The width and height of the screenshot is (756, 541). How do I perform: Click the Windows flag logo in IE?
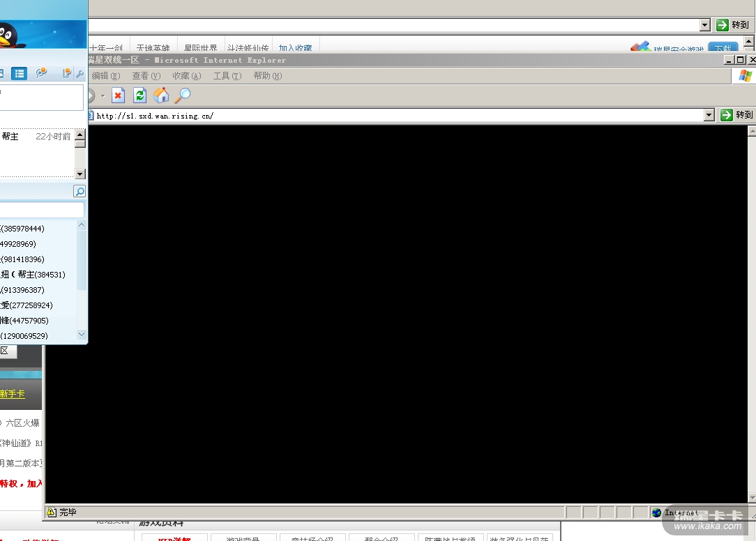click(x=746, y=76)
